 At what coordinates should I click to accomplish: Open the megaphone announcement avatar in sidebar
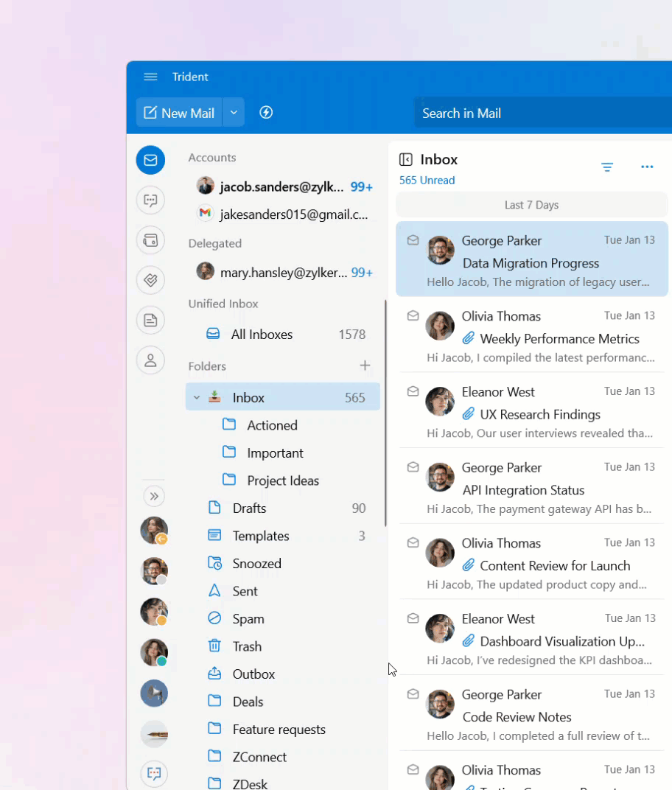pyautogui.click(x=154, y=693)
